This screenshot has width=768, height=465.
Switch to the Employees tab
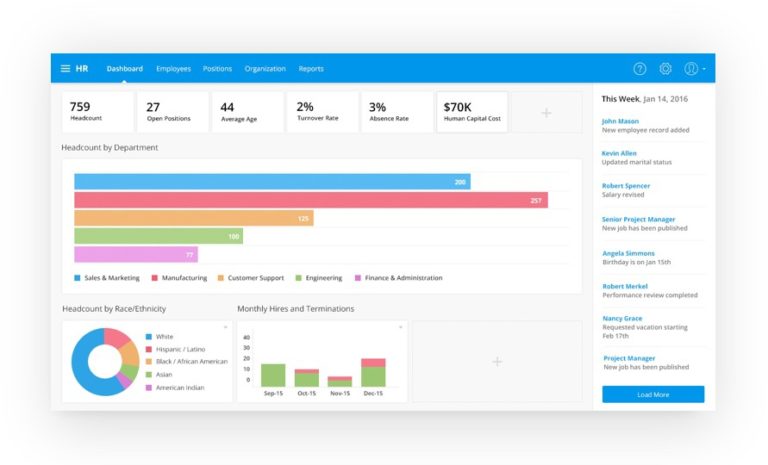173,69
